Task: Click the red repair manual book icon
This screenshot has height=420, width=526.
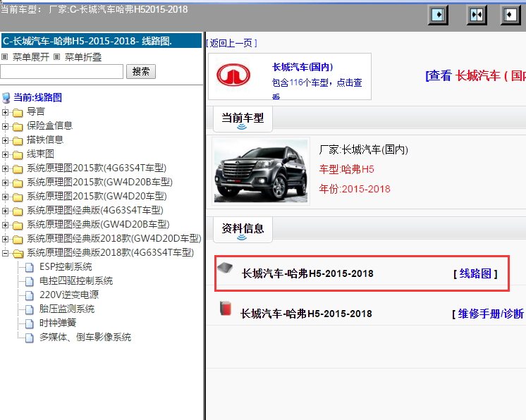Action: (226, 308)
